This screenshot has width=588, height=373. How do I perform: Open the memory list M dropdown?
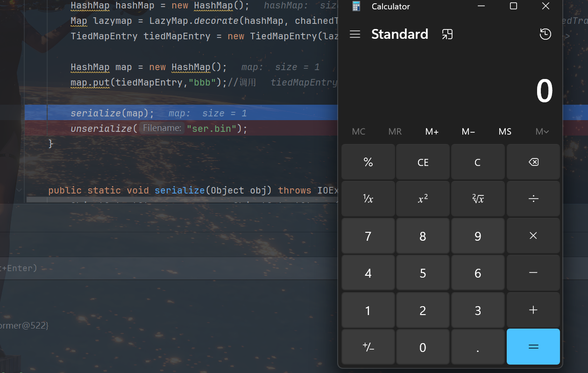point(542,132)
